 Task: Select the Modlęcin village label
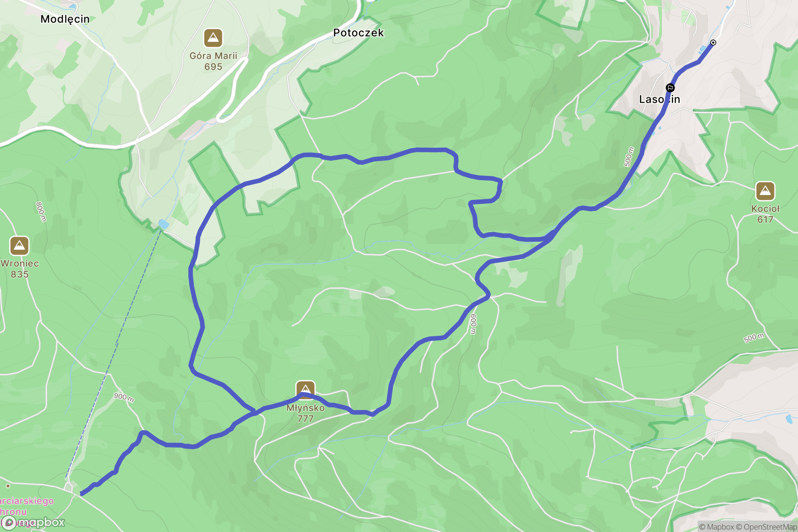[x=65, y=19]
